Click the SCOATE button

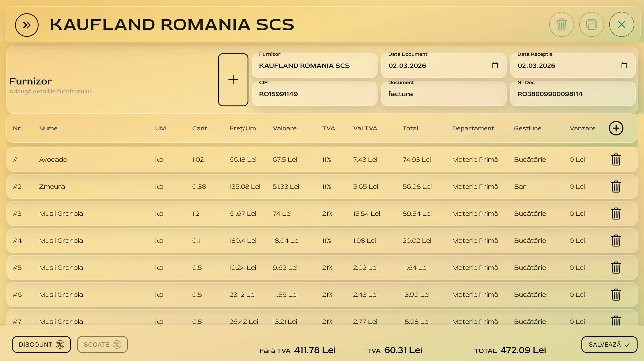point(102,344)
